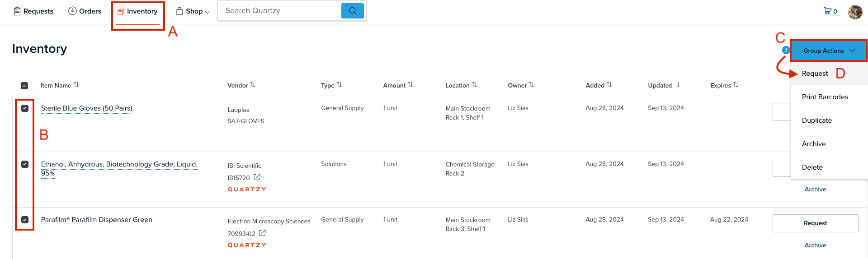Open Parafilm Dispenser Green item
Image resolution: width=868 pixels, height=259 pixels.
point(96,220)
